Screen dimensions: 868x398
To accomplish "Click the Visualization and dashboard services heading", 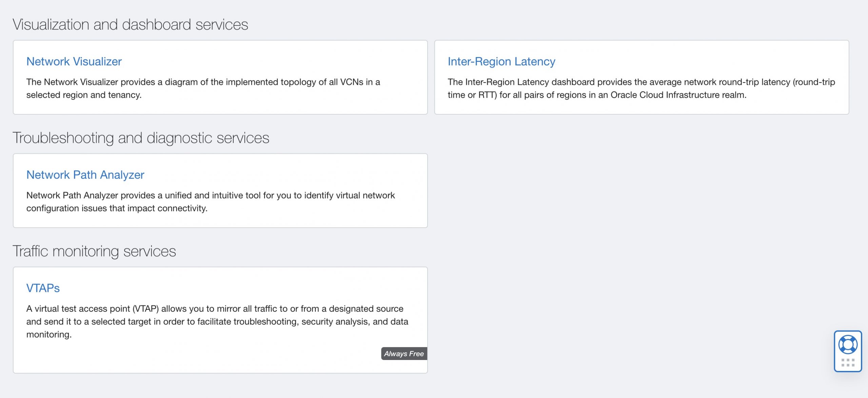I will (x=130, y=24).
